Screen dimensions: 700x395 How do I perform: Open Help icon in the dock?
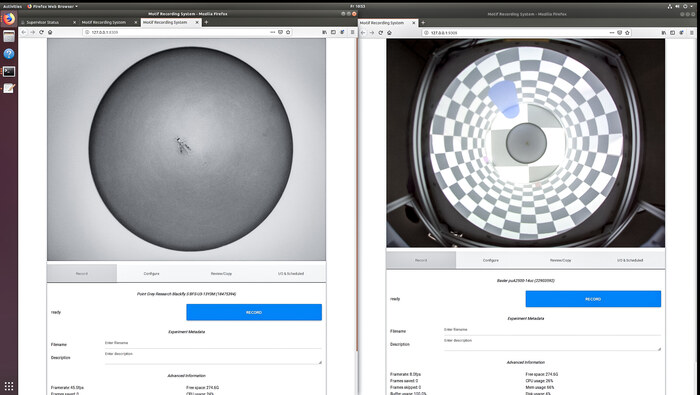pos(9,54)
